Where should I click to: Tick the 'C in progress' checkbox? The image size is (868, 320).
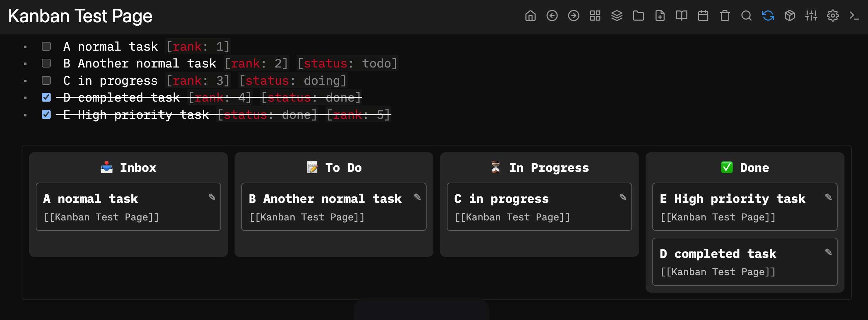pos(46,80)
